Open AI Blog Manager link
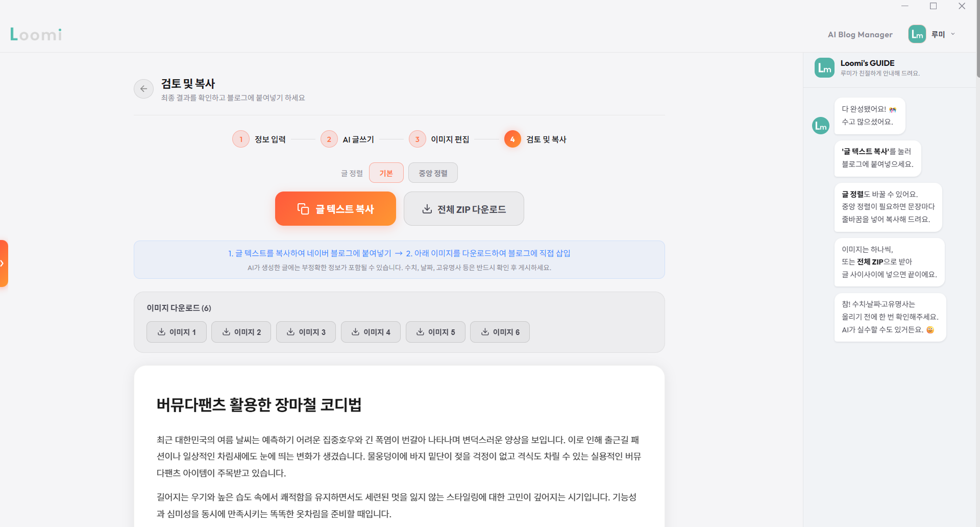980x527 pixels. coord(860,34)
